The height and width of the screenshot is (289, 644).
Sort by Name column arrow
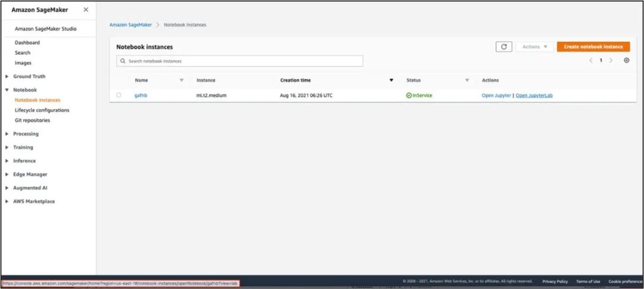tap(181, 80)
